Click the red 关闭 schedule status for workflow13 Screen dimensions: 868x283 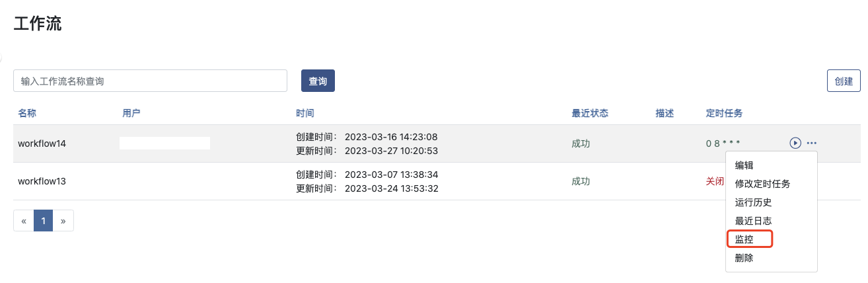click(x=715, y=181)
